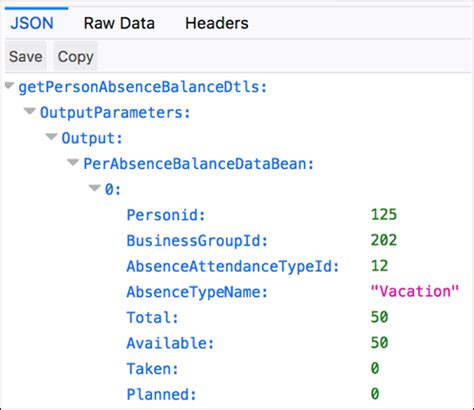This screenshot has height=410, width=474.
Task: Select the AbsenceAttendanceTypeId key
Action: (233, 266)
